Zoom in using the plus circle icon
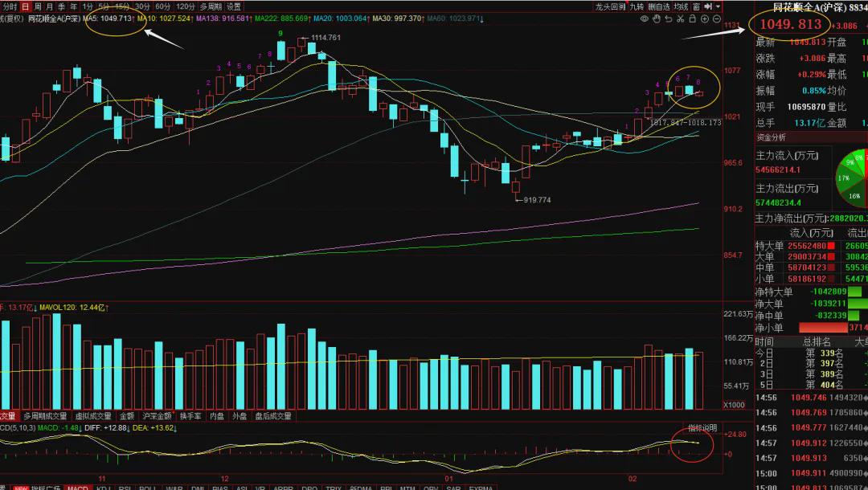Viewport: 868px width, 490px height. point(705,18)
